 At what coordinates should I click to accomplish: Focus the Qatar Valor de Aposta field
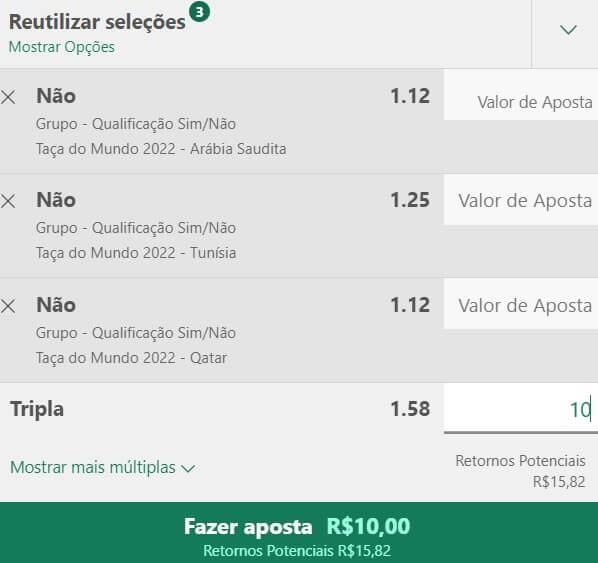pos(521,304)
